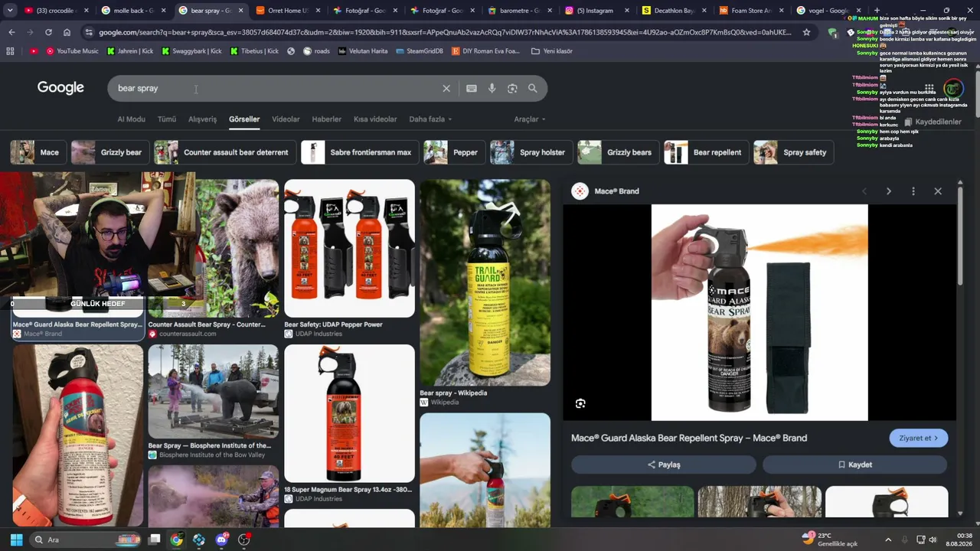Open the Google apps grid

tap(929, 88)
